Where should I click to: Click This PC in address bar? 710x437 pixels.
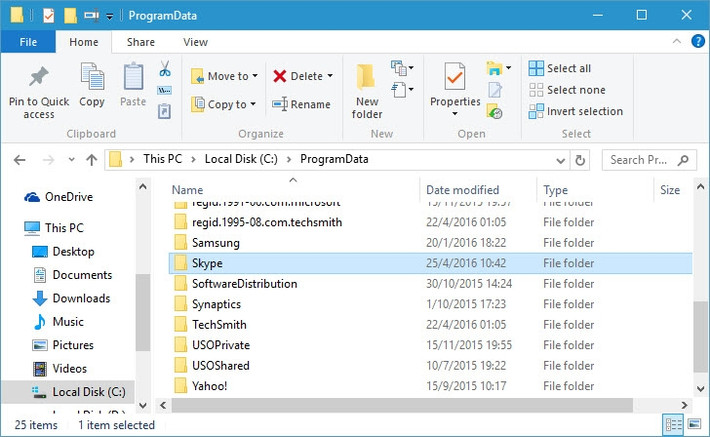pyautogui.click(x=163, y=159)
